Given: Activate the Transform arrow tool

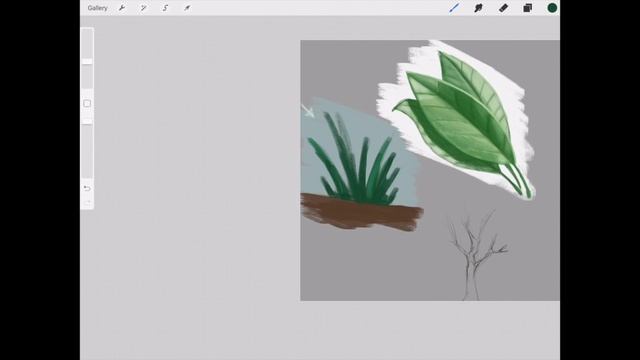Looking at the screenshot, I should click(187, 8).
